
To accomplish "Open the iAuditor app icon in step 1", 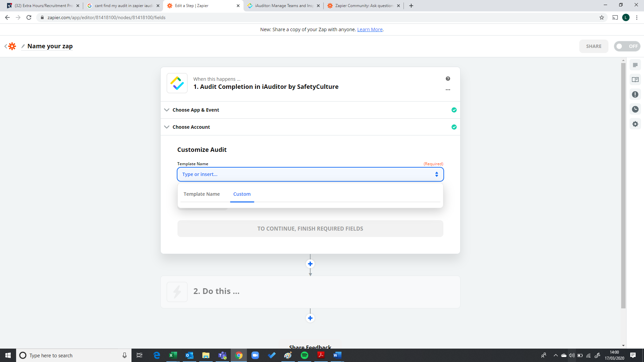I will point(177,83).
